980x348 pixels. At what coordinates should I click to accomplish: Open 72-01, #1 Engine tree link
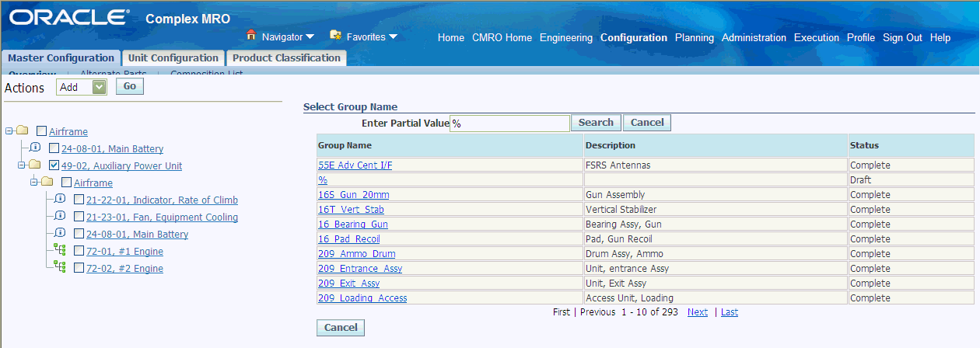124,252
